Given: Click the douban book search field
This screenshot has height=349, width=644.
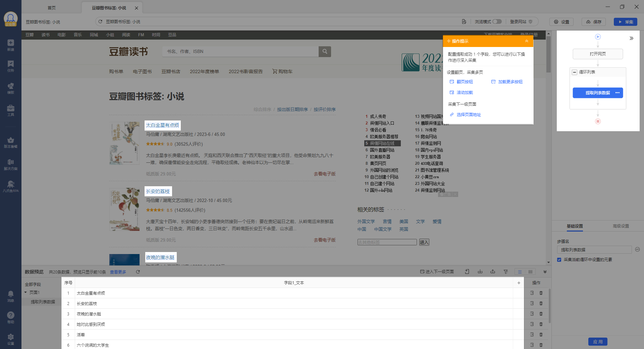Looking at the screenshot, I should tap(240, 51).
